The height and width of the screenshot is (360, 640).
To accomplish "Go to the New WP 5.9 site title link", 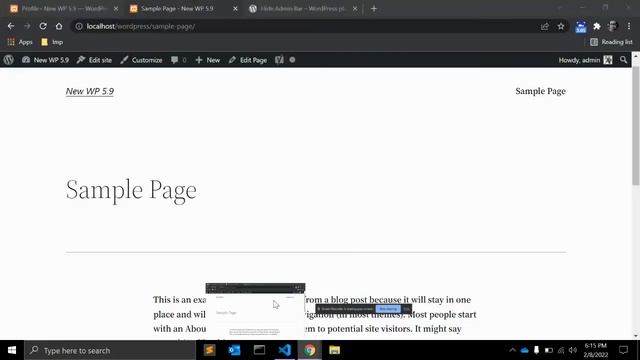I will pos(90,91).
